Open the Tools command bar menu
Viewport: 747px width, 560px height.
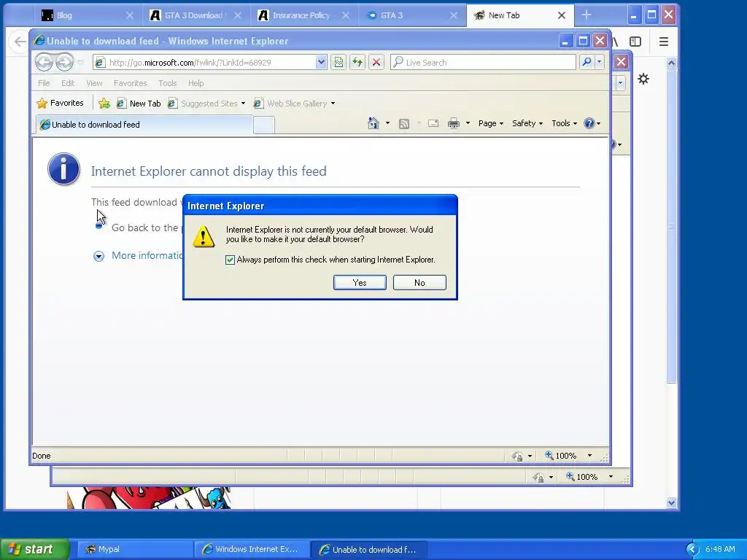point(564,123)
